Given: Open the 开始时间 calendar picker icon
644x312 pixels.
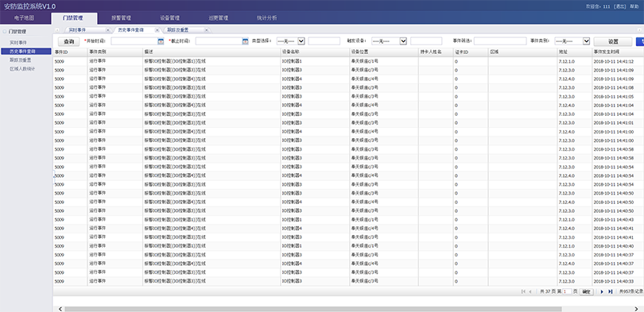Looking at the screenshot, I should (161, 41).
